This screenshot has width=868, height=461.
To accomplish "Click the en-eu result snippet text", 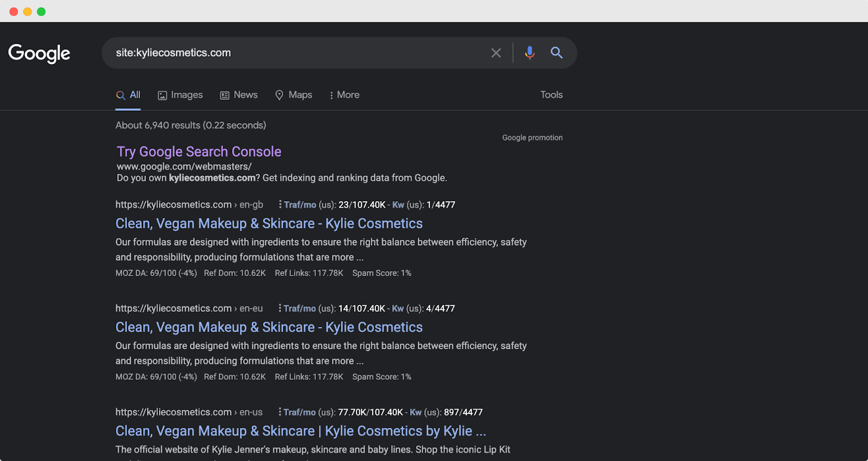I will [x=321, y=353].
